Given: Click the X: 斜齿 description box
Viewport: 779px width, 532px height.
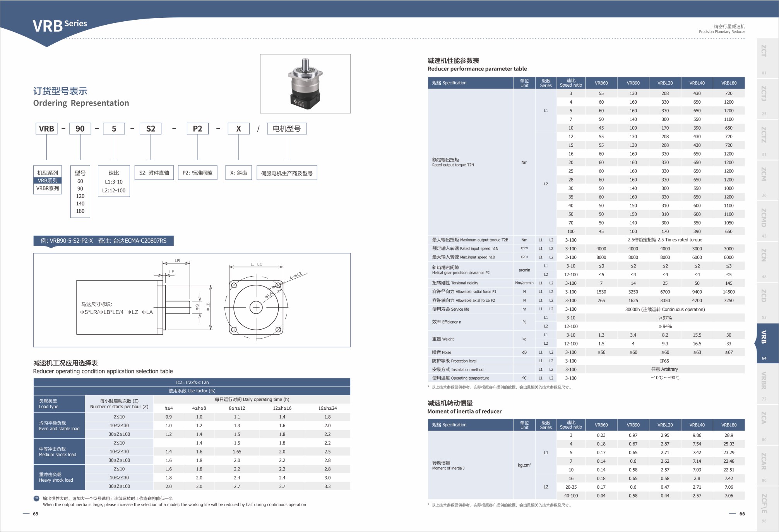Looking at the screenshot, I should [239, 173].
